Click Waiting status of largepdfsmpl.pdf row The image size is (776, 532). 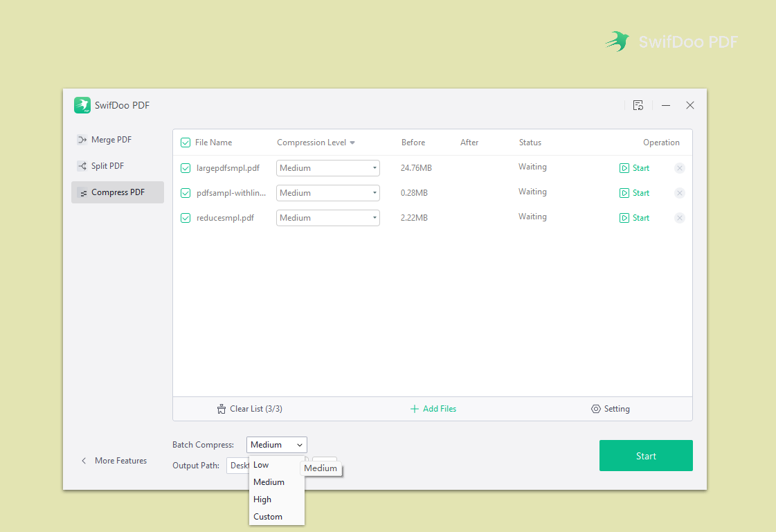(532, 167)
